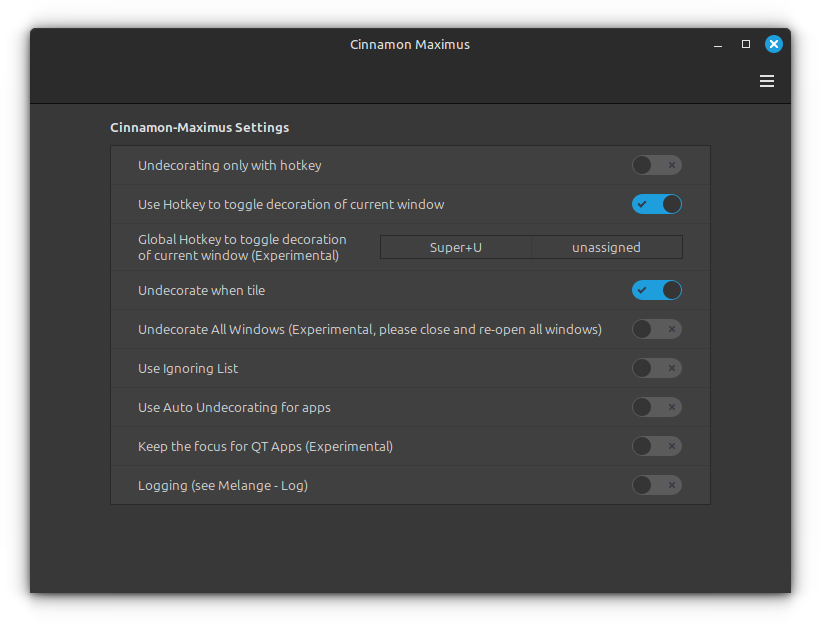The image size is (821, 625).
Task: Click the unassigned hotkey button
Action: (607, 246)
